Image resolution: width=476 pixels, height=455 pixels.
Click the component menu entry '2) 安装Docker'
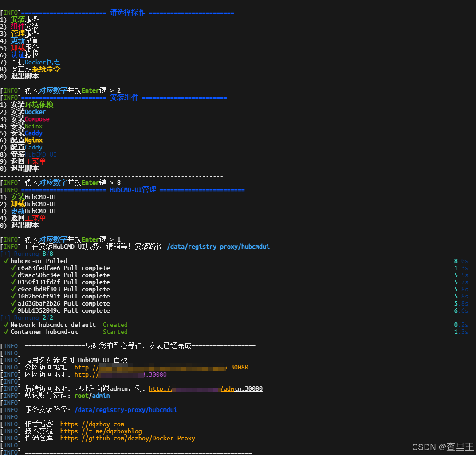[x=23, y=112]
